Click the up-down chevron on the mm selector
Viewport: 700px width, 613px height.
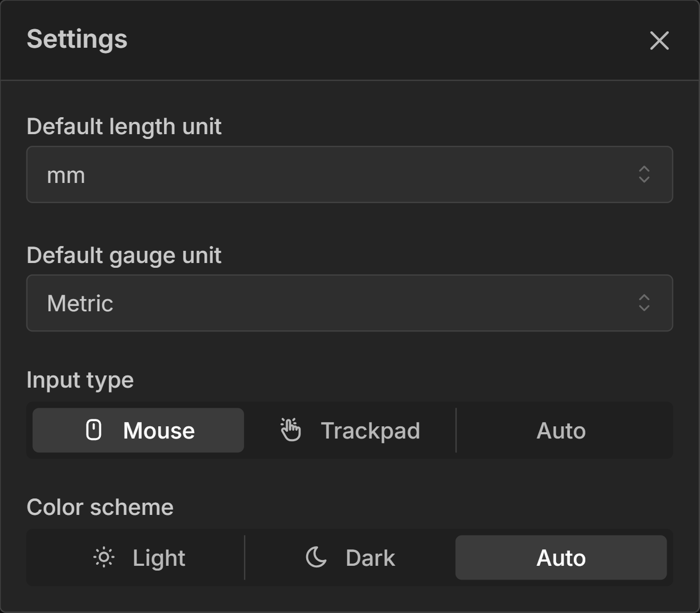[644, 174]
